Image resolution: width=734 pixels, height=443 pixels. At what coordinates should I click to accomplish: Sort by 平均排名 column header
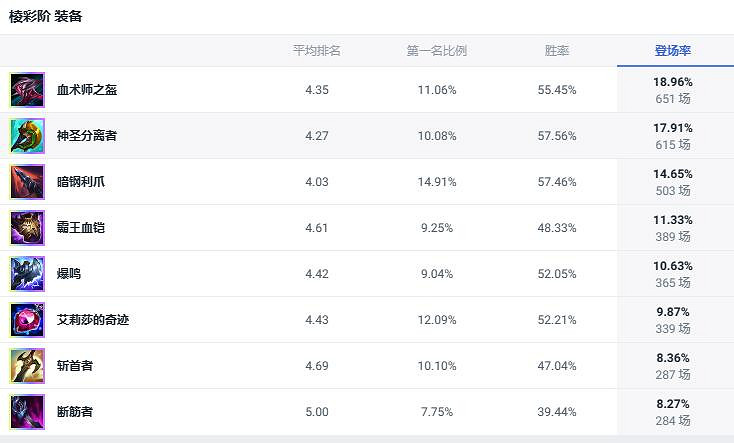click(x=316, y=51)
